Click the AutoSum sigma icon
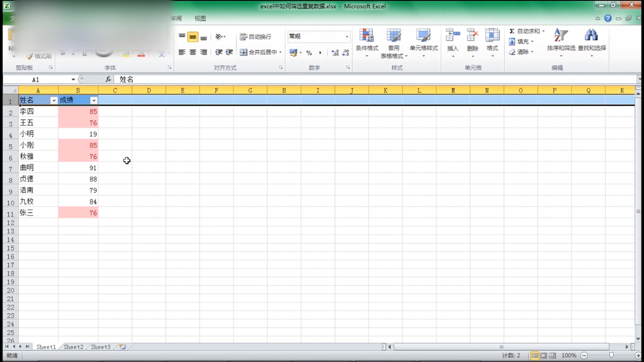 (x=512, y=31)
